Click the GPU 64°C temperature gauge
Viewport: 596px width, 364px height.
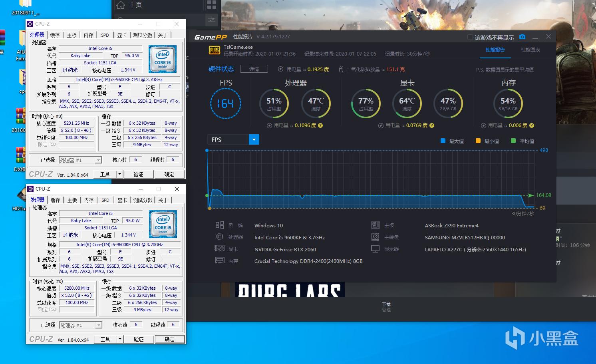(x=407, y=103)
